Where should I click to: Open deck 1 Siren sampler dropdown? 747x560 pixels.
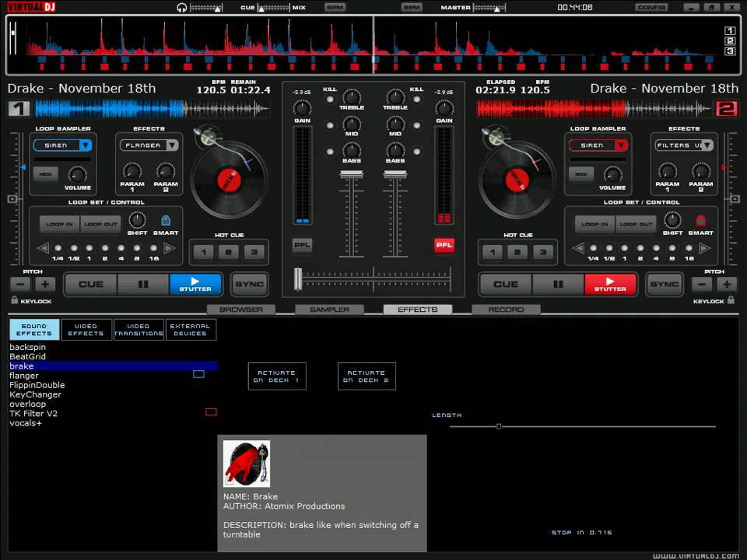tap(86, 145)
